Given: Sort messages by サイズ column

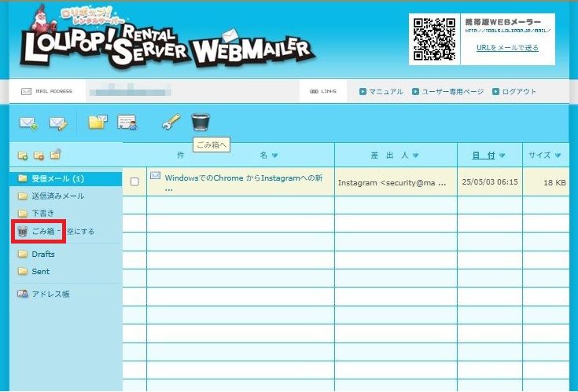Looking at the screenshot, I should [543, 155].
